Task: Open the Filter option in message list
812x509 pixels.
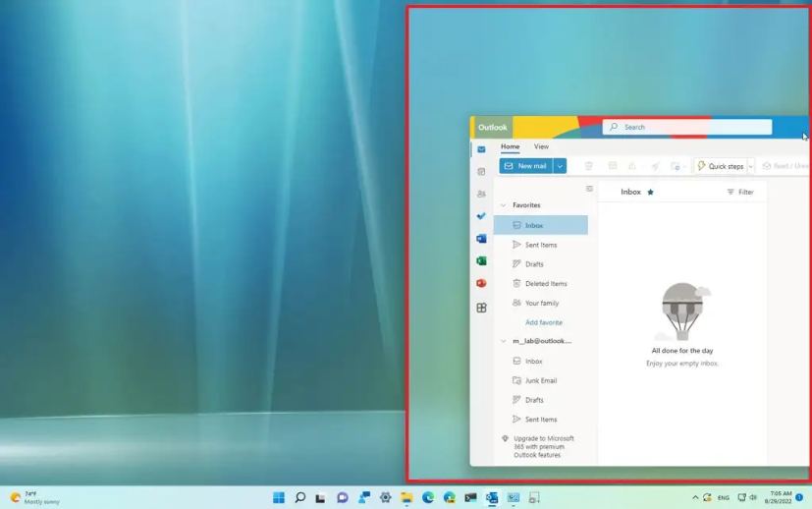Action: [740, 192]
